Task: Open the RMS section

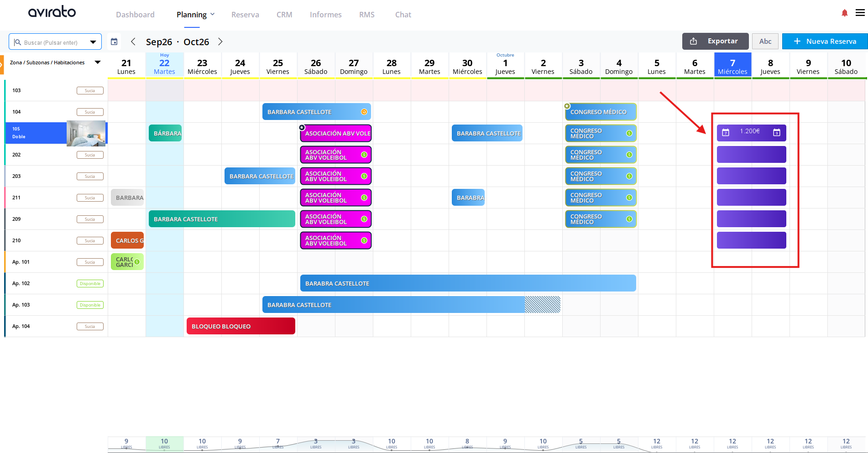Action: click(x=366, y=15)
